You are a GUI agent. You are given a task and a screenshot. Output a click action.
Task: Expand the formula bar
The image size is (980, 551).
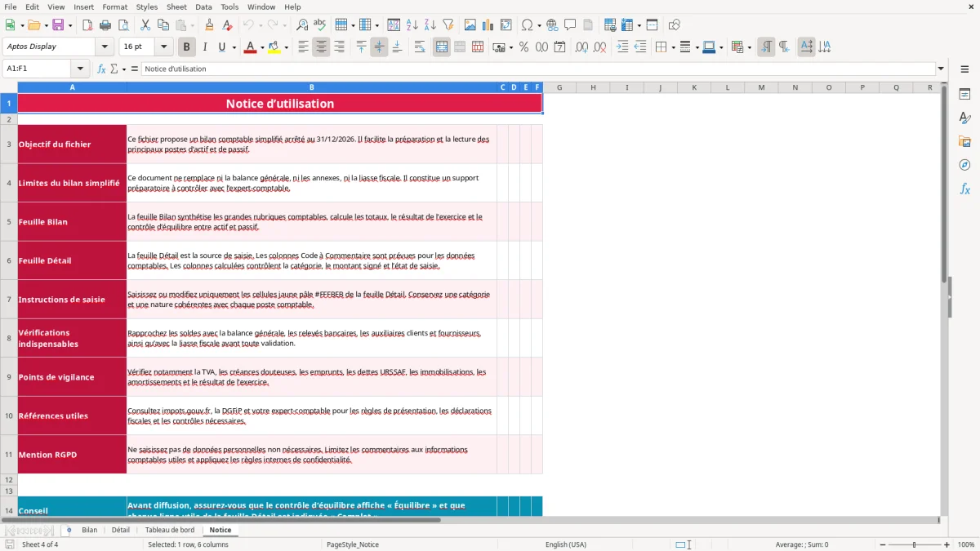(941, 69)
